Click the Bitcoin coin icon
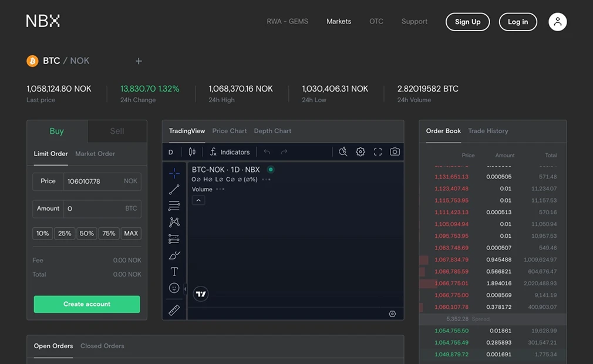593x364 pixels. pyautogui.click(x=32, y=61)
